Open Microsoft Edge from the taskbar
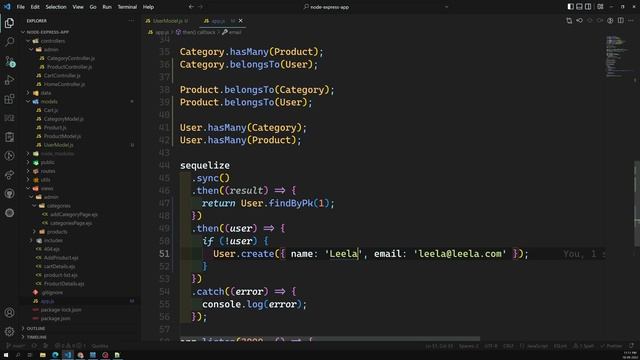The image size is (640, 360). coord(55,355)
